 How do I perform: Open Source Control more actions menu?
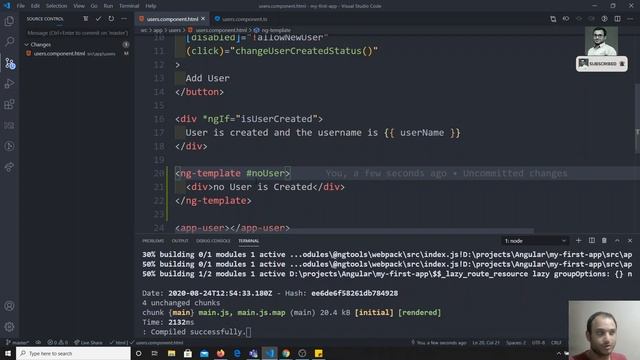pyautogui.click(x=124, y=19)
